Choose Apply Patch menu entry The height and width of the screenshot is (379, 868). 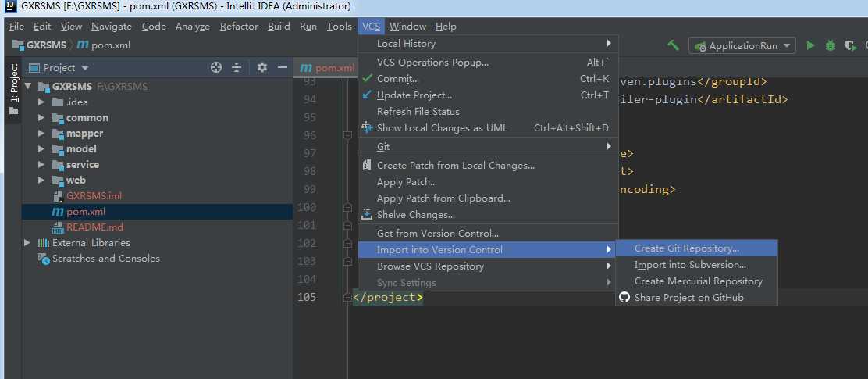click(489, 182)
